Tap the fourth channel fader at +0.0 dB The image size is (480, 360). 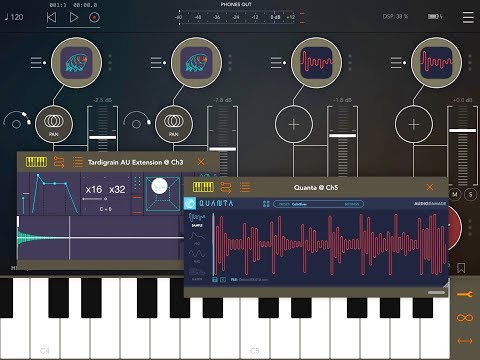click(x=462, y=130)
